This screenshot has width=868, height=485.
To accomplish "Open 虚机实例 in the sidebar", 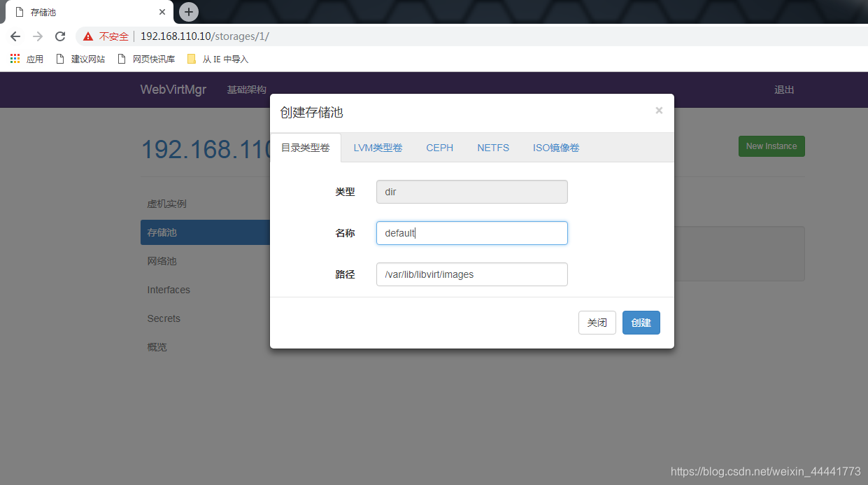I will click(x=166, y=204).
